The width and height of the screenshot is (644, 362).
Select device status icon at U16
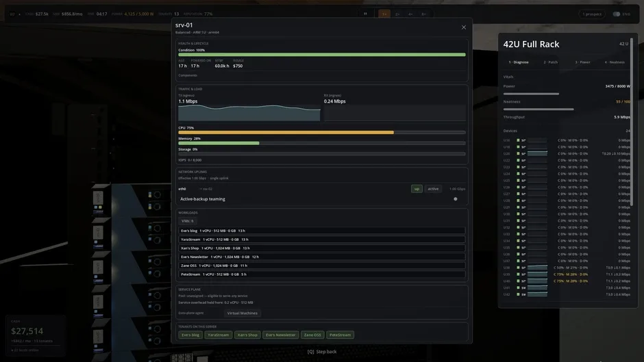point(518,140)
